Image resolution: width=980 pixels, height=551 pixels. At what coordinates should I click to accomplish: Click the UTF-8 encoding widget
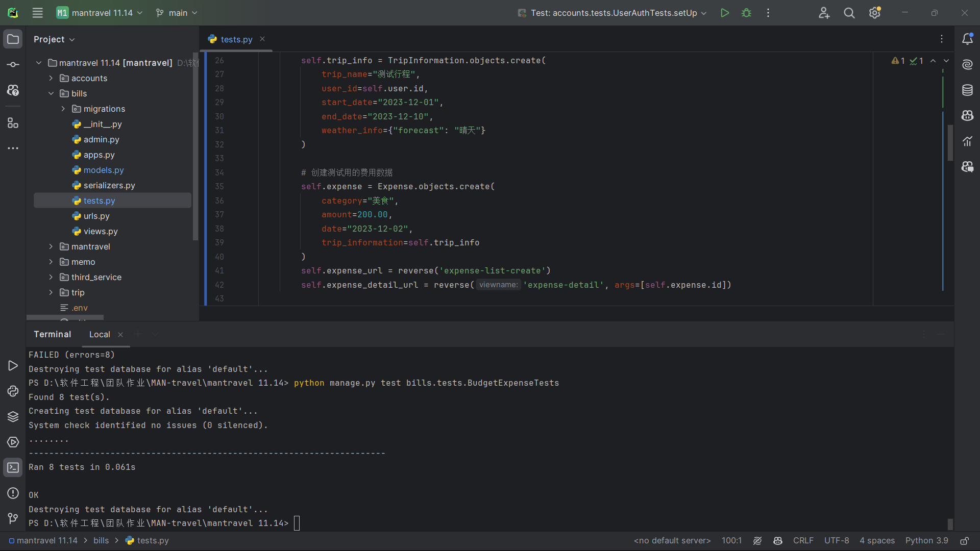[x=836, y=541]
